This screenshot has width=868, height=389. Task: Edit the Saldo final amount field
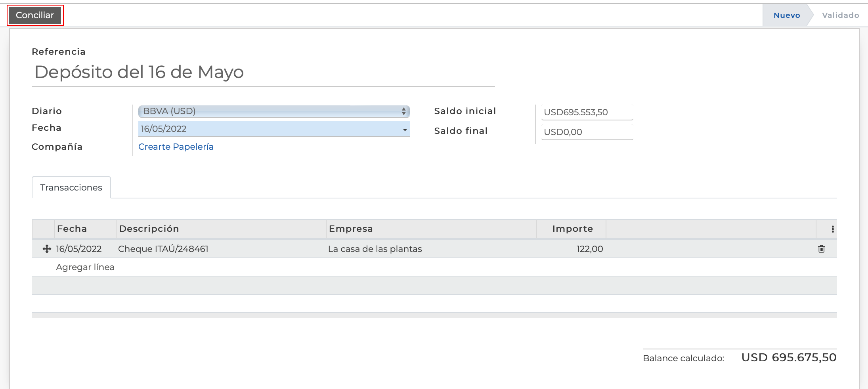[x=587, y=132]
